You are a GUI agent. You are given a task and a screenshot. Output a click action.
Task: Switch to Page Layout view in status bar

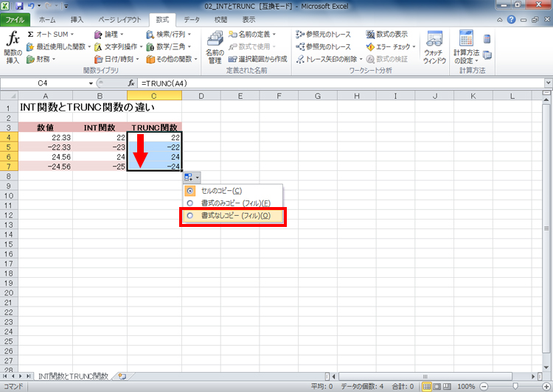(x=437, y=386)
